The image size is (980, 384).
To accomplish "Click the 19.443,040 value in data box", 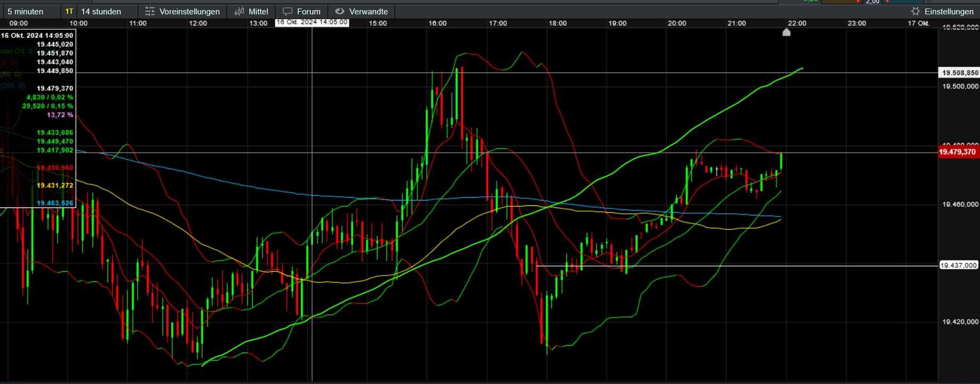I will tap(55, 62).
